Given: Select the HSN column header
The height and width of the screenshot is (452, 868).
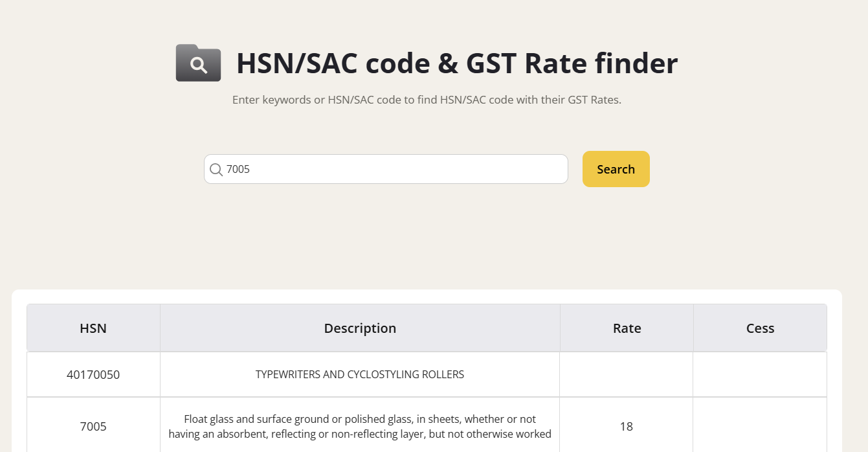Looking at the screenshot, I should click(93, 328).
